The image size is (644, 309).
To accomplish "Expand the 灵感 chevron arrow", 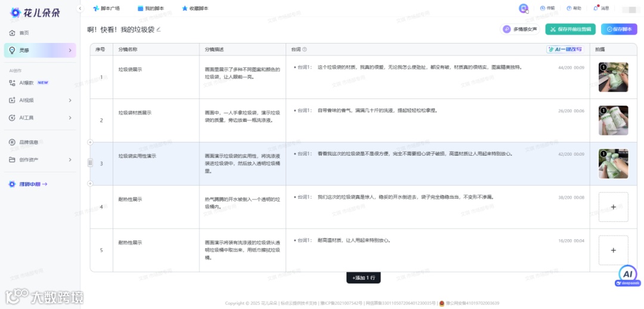I will coord(70,50).
